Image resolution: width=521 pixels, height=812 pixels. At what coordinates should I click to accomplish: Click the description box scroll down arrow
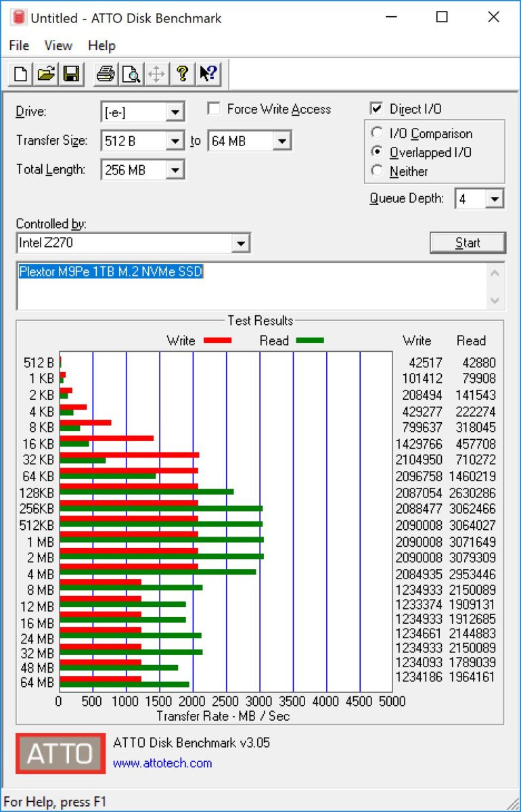pyautogui.click(x=495, y=300)
